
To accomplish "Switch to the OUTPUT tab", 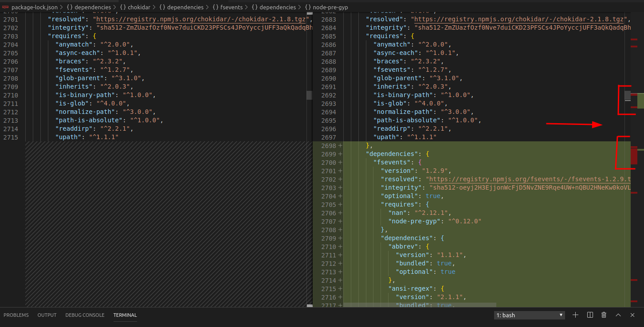I will point(47,315).
